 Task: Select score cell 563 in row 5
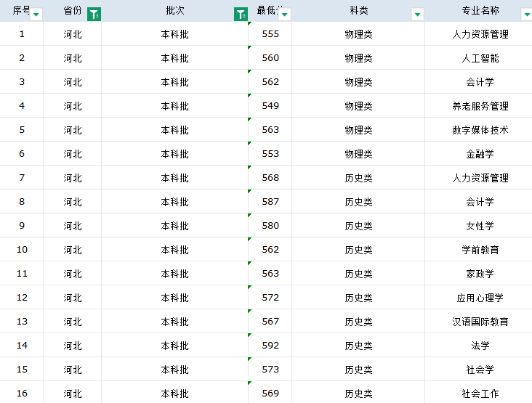point(270,130)
